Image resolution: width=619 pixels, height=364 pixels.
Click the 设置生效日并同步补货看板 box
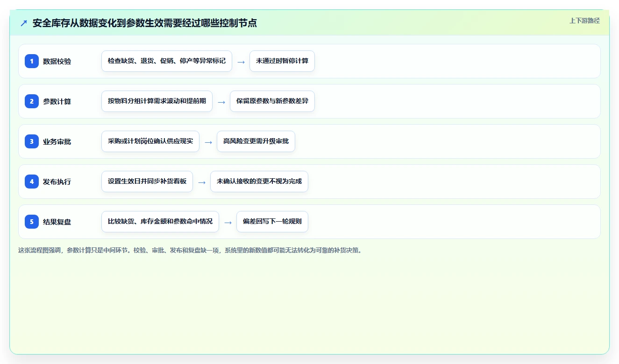(147, 182)
